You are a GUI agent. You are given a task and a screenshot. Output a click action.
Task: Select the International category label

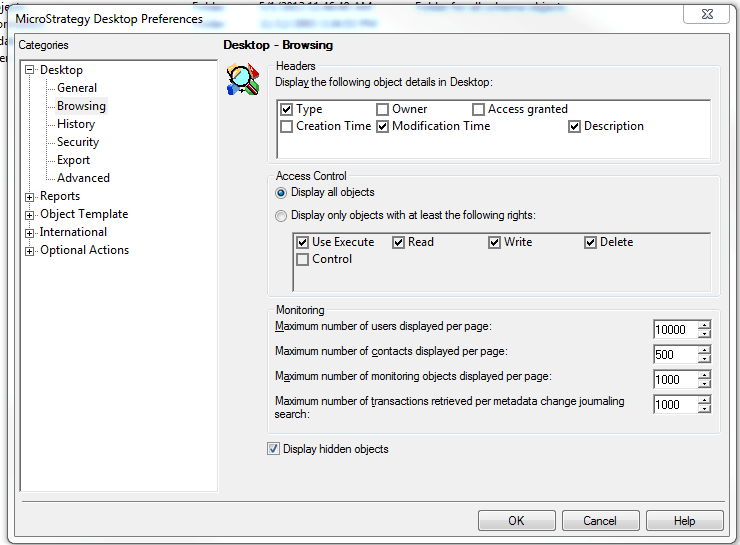tap(73, 232)
